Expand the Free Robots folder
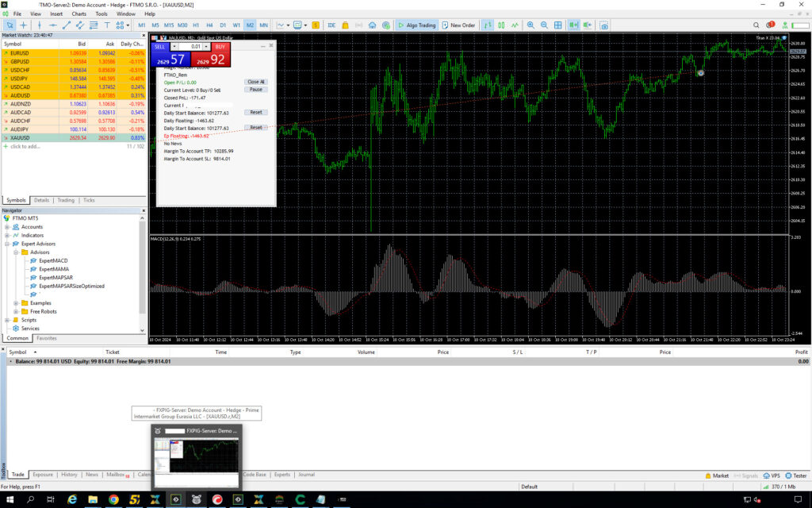 coord(16,311)
